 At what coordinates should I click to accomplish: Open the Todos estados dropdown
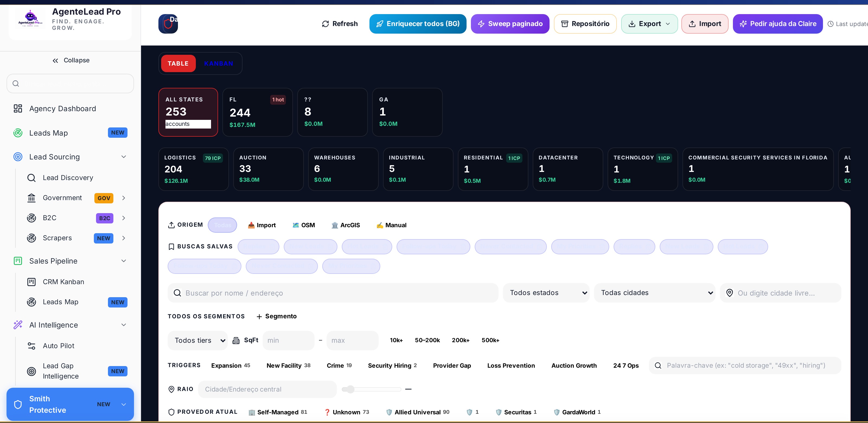tap(546, 293)
